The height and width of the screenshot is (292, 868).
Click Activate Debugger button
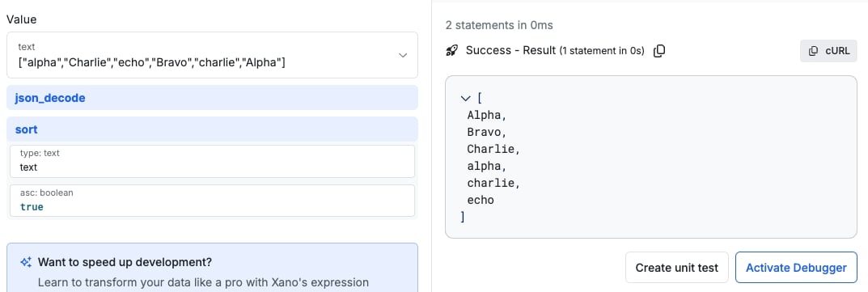796,268
